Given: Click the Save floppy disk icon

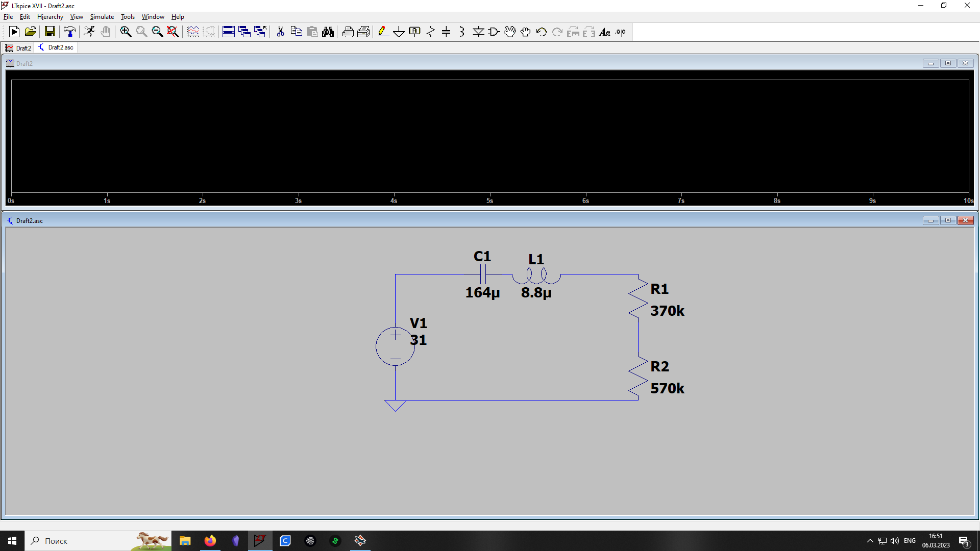Looking at the screenshot, I should click(50, 32).
